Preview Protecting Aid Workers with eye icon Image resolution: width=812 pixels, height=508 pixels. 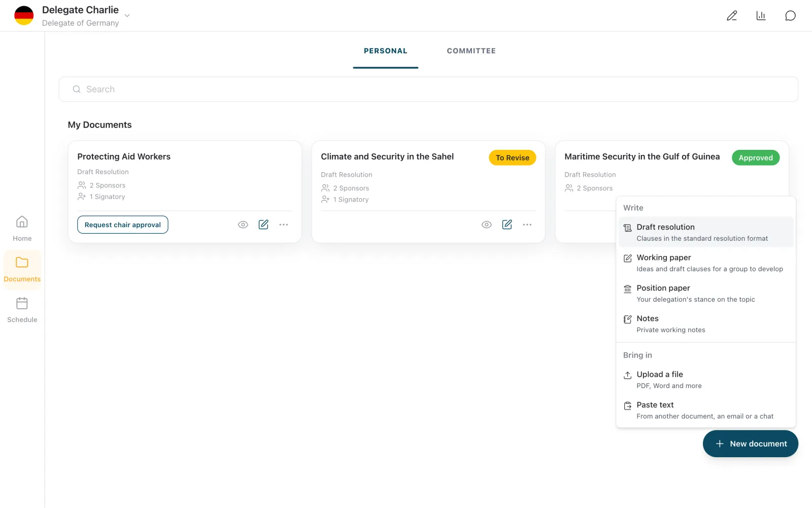pyautogui.click(x=243, y=225)
